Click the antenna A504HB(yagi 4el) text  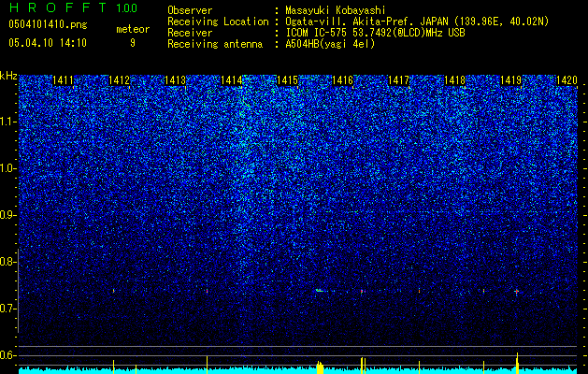[330, 44]
